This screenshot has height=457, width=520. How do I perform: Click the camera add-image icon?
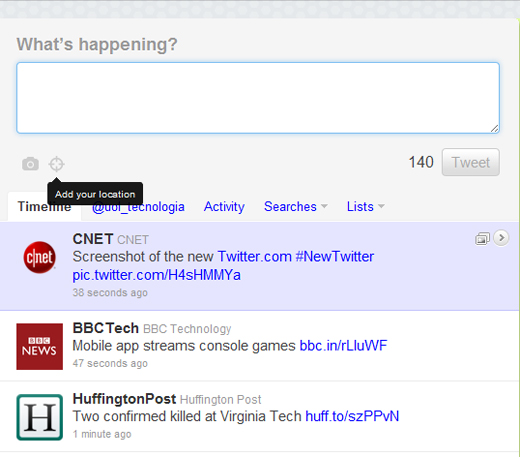[30, 164]
